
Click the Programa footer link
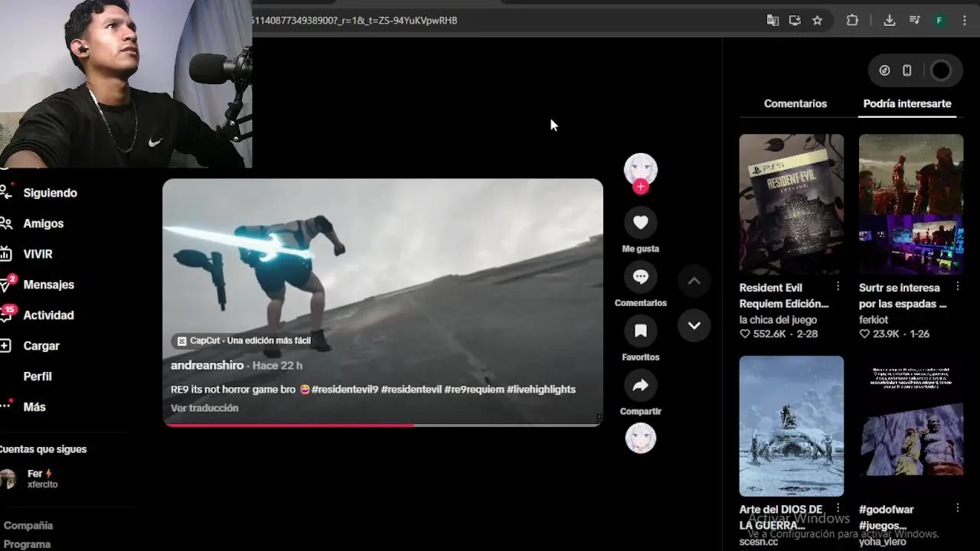(27, 544)
